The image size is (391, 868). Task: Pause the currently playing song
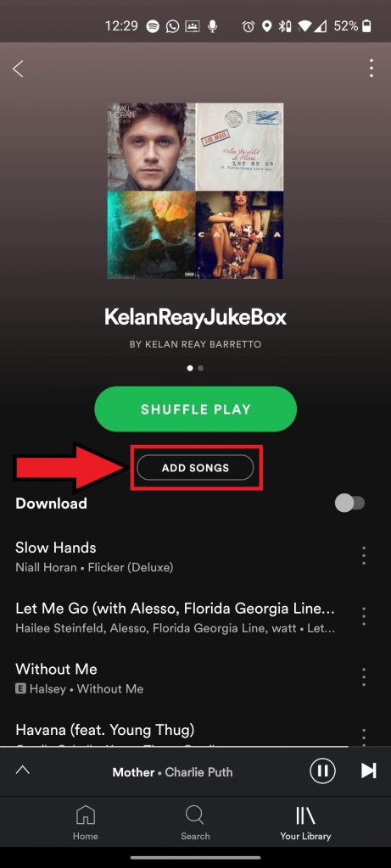[x=322, y=771]
